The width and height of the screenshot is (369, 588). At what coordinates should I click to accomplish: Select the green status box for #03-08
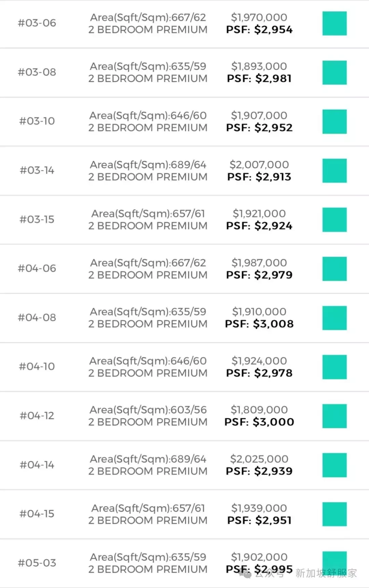[334, 72]
